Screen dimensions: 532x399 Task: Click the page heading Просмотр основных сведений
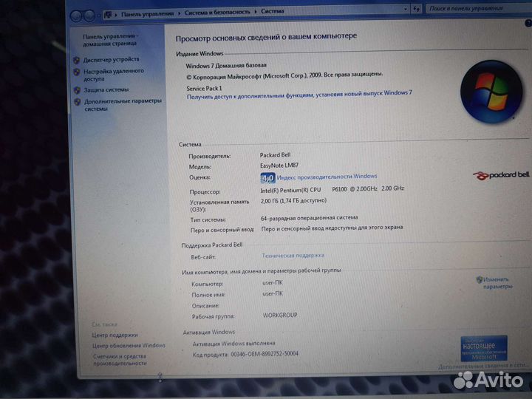pos(266,37)
